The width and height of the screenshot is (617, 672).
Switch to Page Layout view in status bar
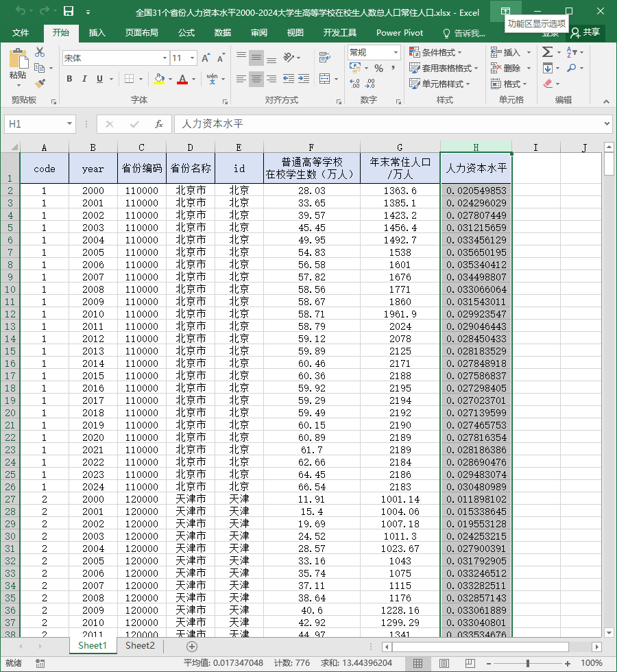click(444, 664)
